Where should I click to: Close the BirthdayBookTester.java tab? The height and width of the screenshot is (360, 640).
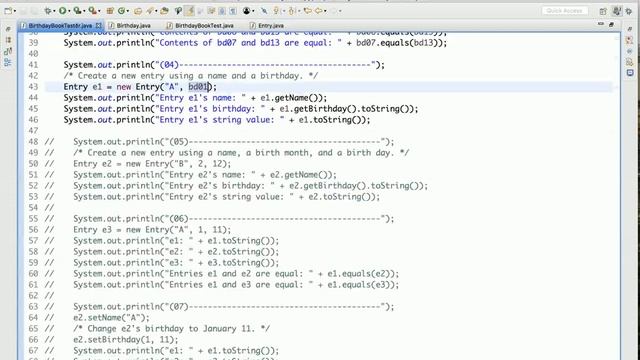tap(99, 26)
